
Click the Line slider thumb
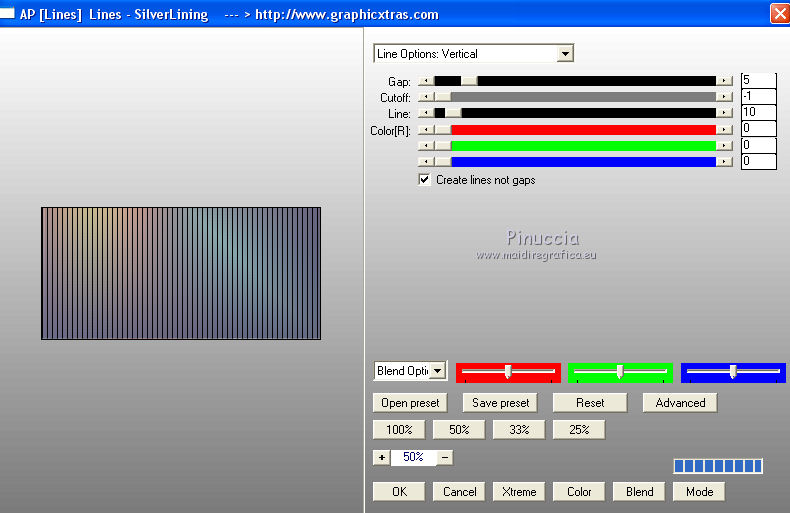tap(453, 113)
